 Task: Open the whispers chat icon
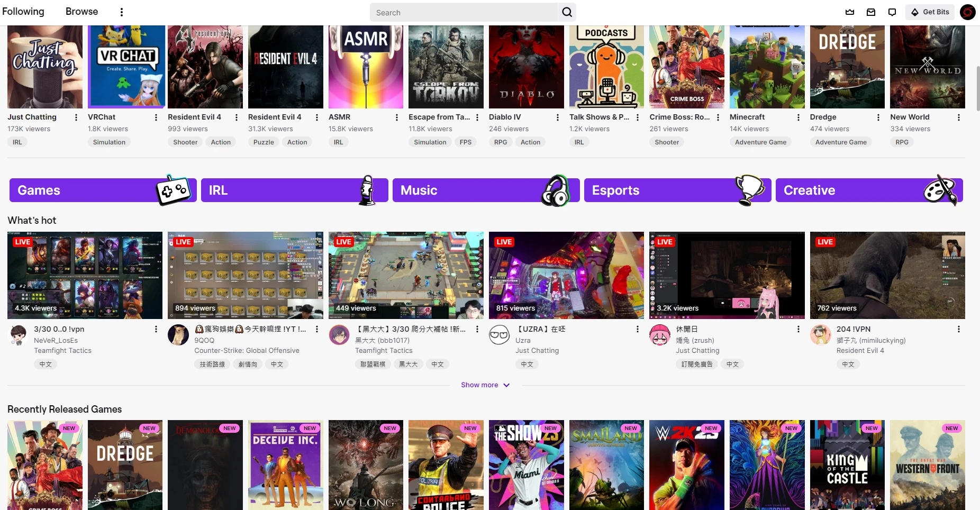[892, 12]
